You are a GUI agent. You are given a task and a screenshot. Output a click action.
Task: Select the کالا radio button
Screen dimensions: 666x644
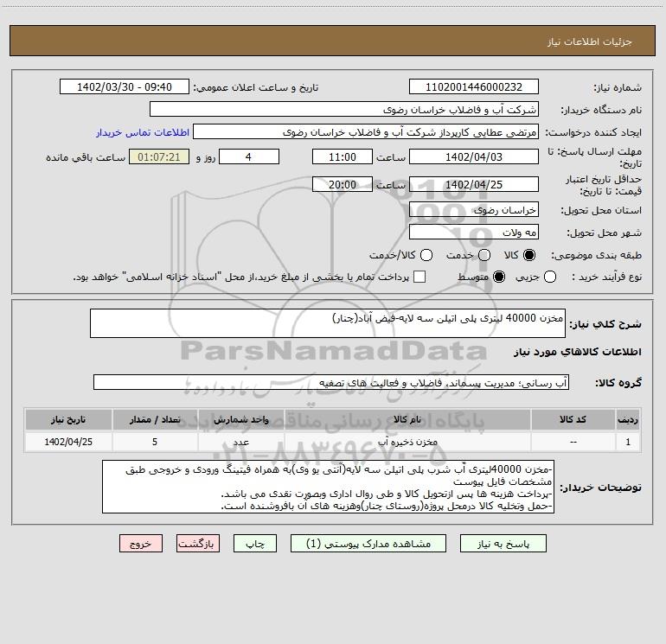pos(529,255)
